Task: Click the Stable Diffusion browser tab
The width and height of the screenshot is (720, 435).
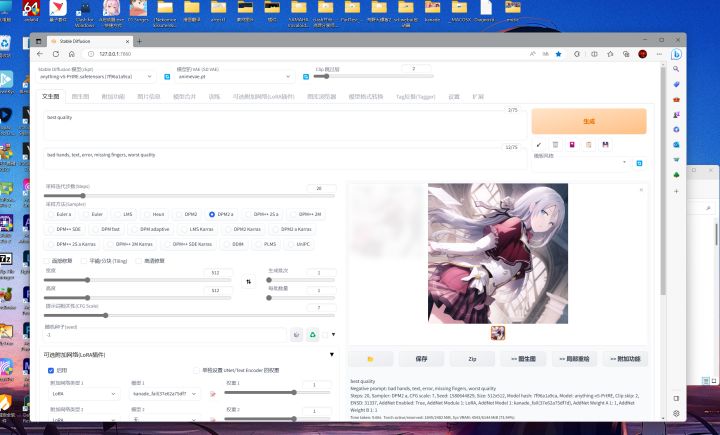Action: (90, 41)
